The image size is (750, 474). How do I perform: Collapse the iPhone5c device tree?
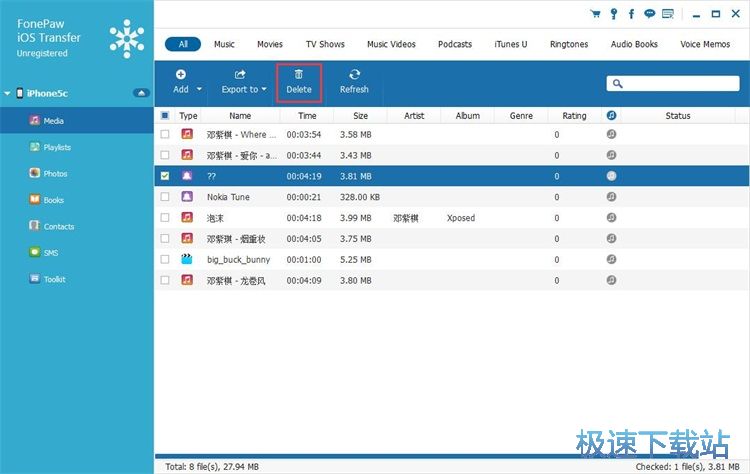click(7, 93)
